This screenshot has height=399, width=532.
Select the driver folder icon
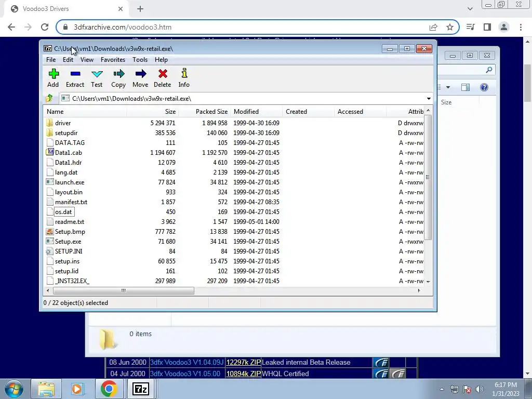pyautogui.click(x=50, y=123)
